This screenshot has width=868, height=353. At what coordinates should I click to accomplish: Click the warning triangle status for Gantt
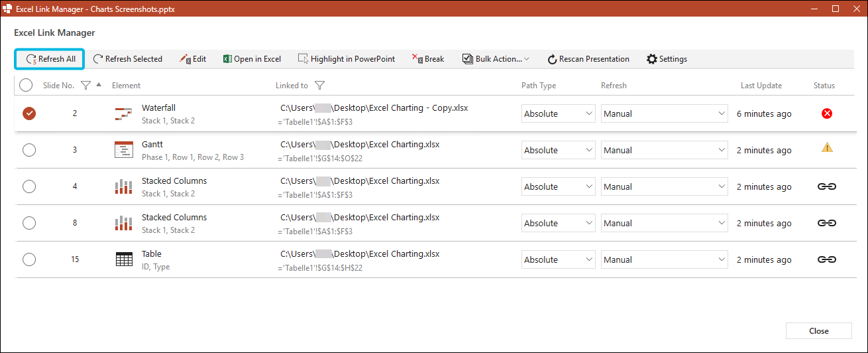click(827, 147)
